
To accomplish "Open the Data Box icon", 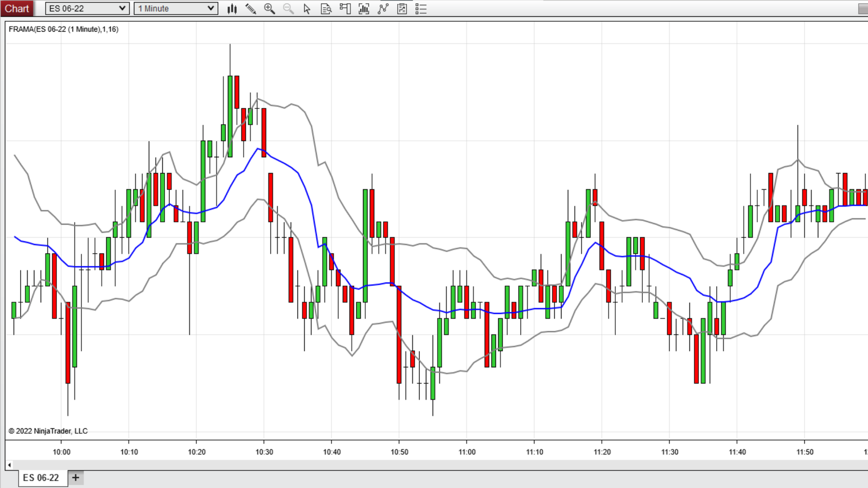I will 326,9.
